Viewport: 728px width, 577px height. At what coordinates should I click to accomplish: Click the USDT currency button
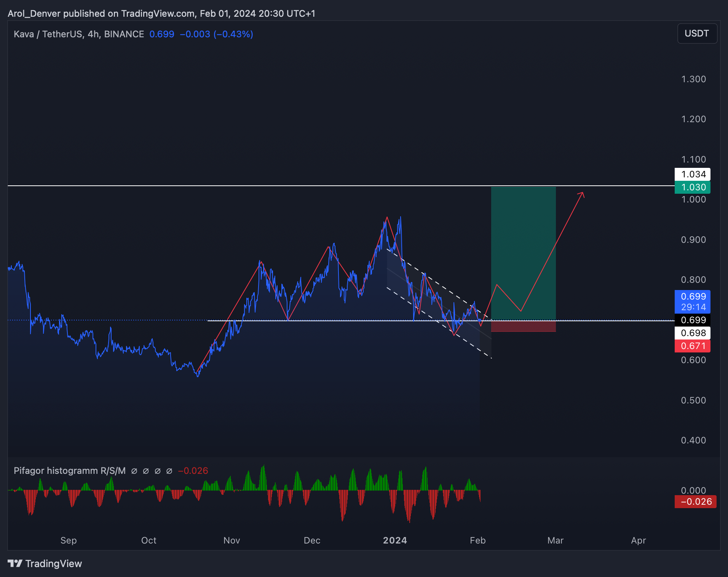(697, 33)
